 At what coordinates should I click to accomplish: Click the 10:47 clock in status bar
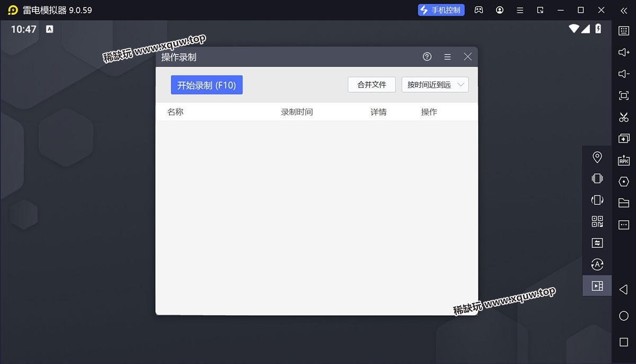tap(24, 29)
